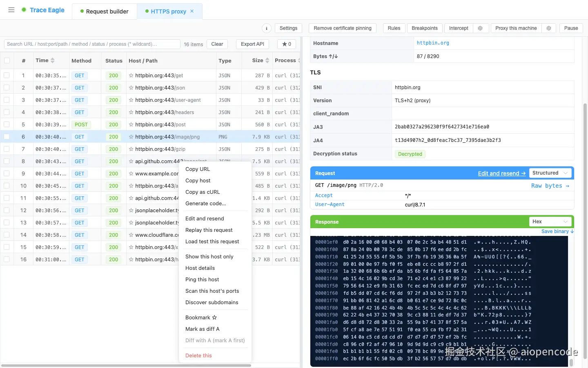
Task: Star the httpbin.org:443/get request
Action: (x=131, y=76)
